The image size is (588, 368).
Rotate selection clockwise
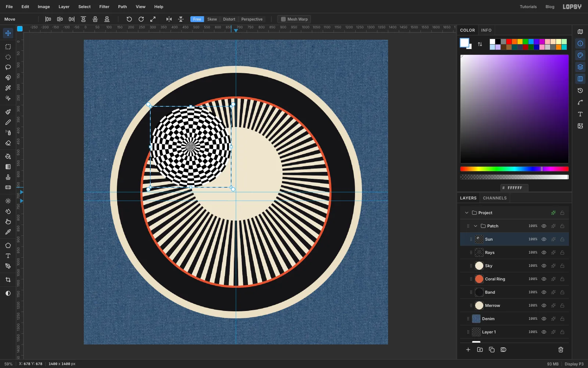[x=141, y=19]
